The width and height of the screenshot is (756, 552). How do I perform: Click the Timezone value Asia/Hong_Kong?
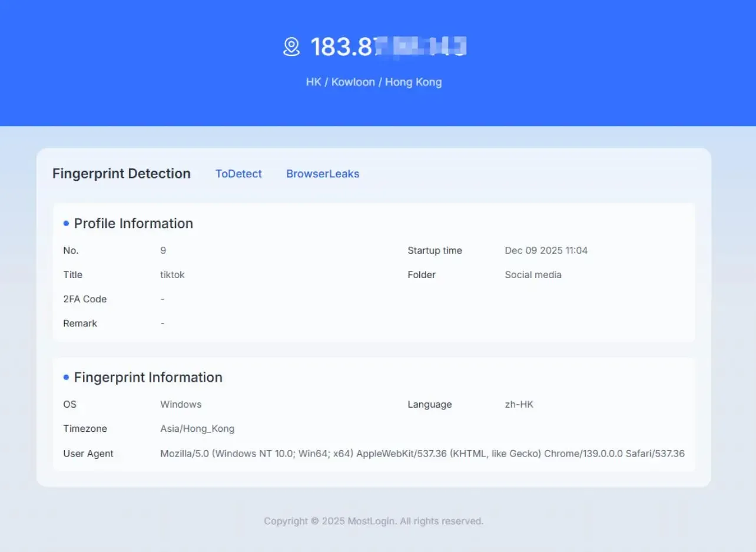tap(197, 428)
